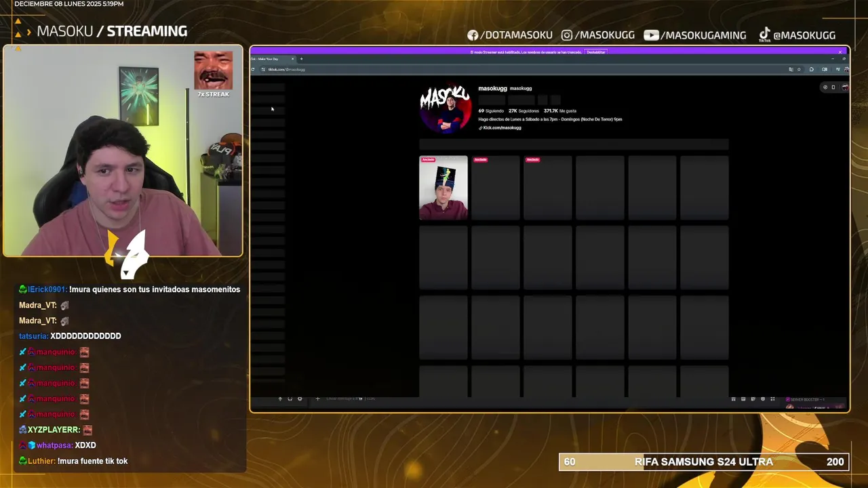Click whatpasa username in chat
Screen dimensions: 868x488
(54, 445)
